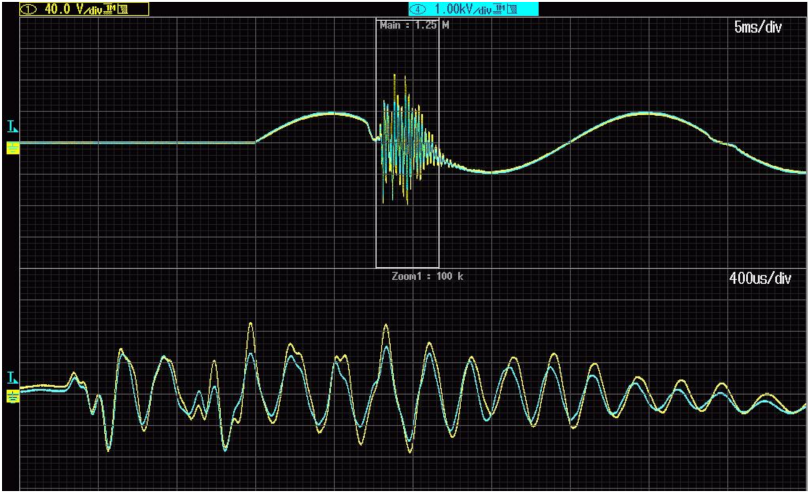Click the Zoom1 : 100 k label

pos(418,275)
